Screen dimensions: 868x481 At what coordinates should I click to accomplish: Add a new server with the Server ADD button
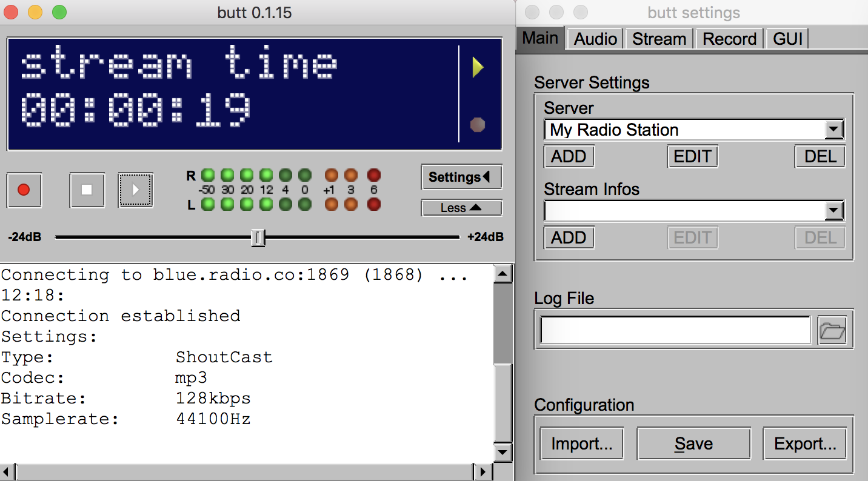(x=569, y=156)
